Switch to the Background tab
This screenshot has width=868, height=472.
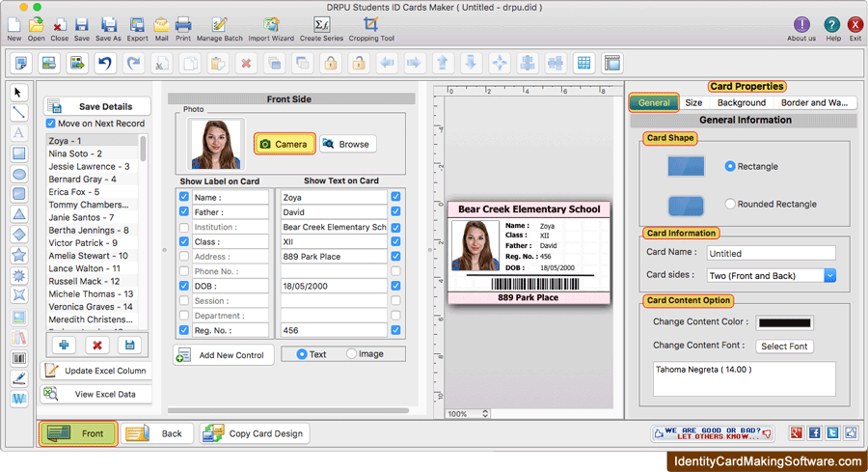click(742, 103)
